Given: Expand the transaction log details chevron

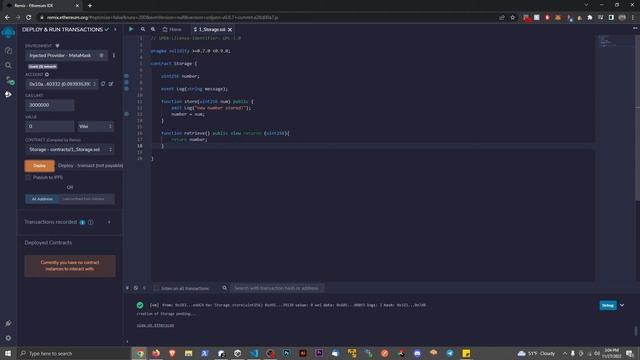Looking at the screenshot, I should (622, 305).
